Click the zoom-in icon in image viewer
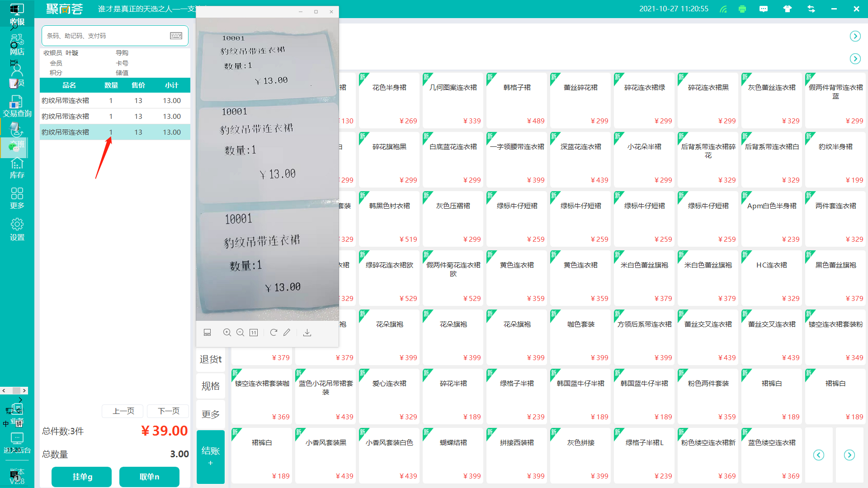This screenshot has width=868, height=488. pos(227,333)
